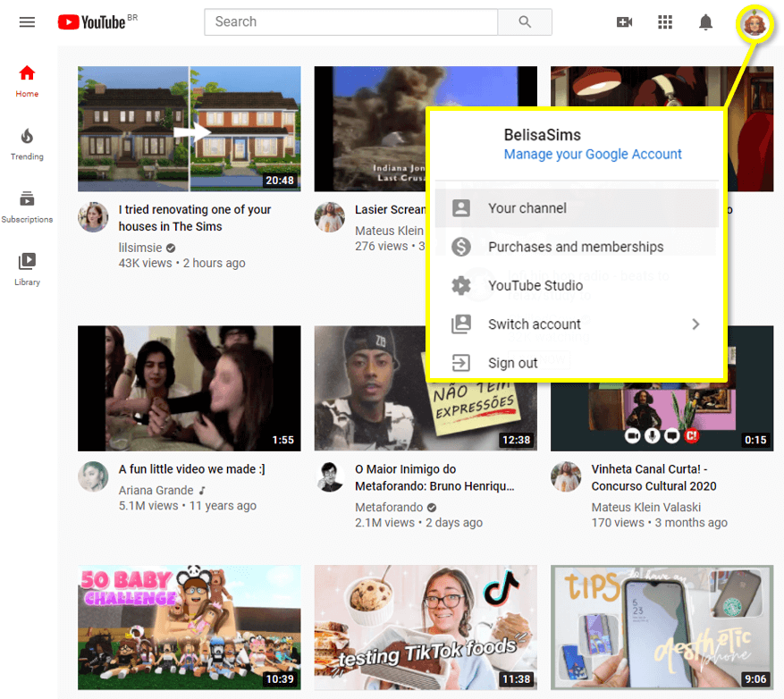784x699 pixels.
Task: Select Your channel from account menu
Action: tap(527, 208)
